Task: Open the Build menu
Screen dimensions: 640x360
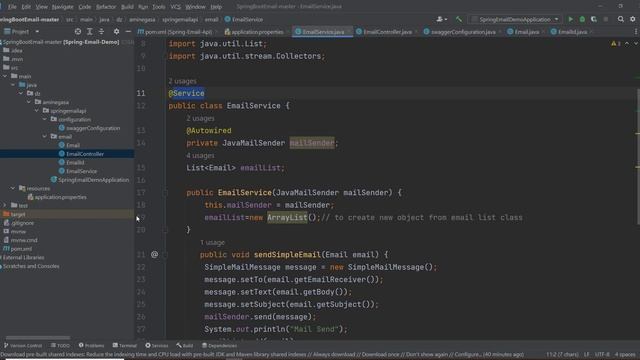Action: click(x=127, y=7)
